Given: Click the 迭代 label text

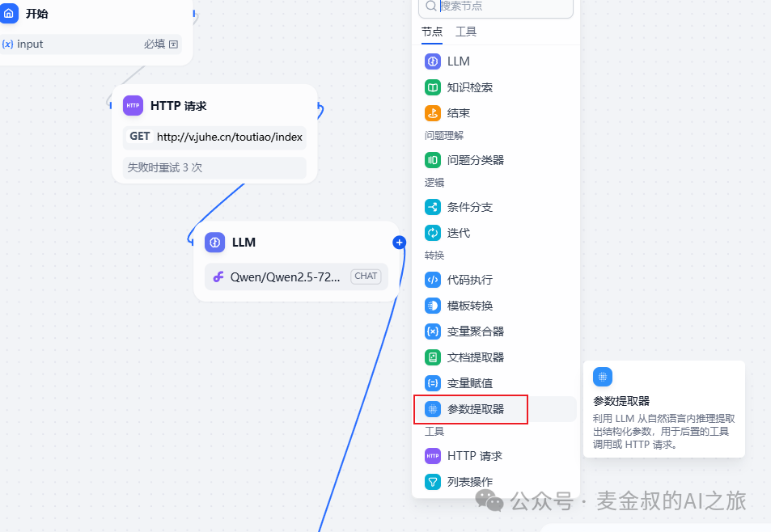Looking at the screenshot, I should (x=459, y=234).
